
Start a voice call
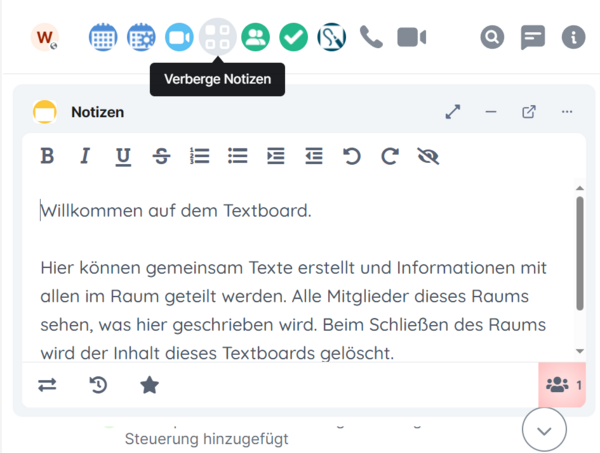coord(371,37)
